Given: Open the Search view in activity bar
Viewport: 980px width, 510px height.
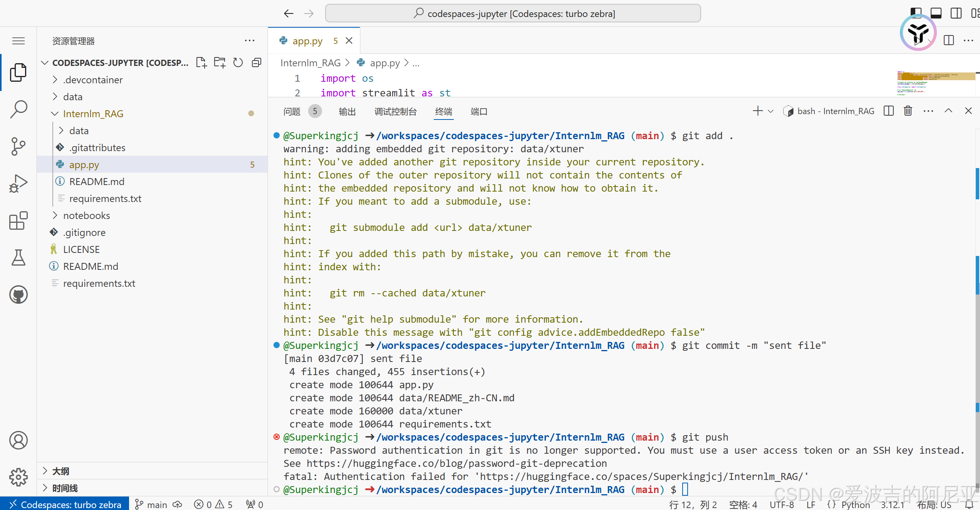Looking at the screenshot, I should 18,109.
